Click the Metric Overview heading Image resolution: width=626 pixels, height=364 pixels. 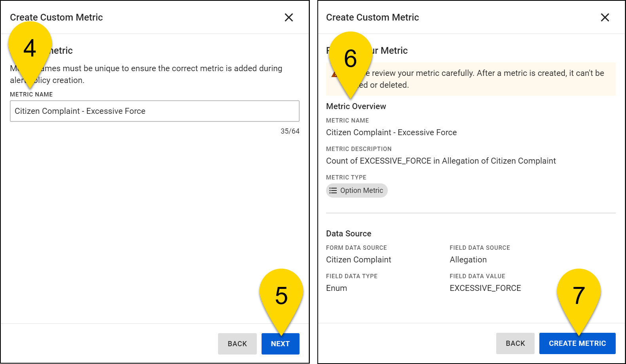click(356, 106)
